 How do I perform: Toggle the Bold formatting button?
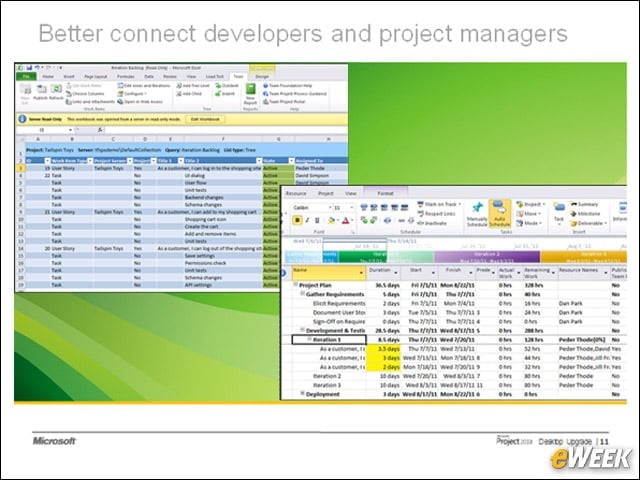pos(297,220)
